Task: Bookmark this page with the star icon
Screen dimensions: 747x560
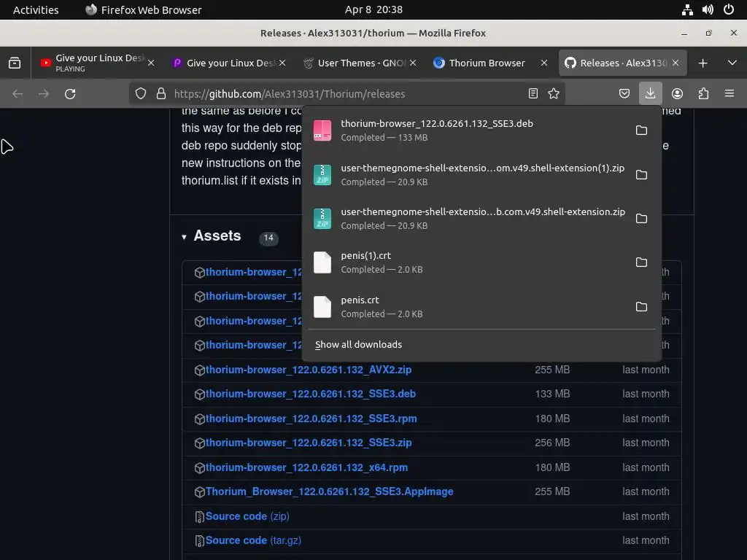Action: click(554, 93)
